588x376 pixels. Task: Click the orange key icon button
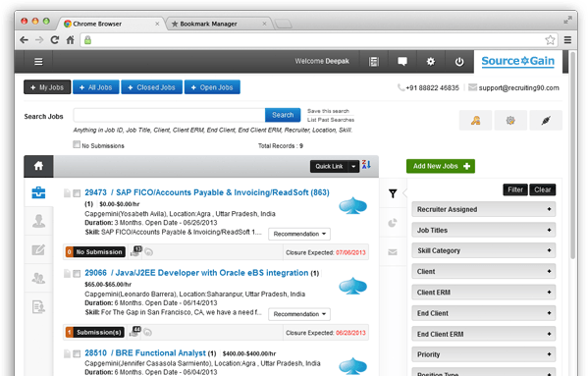[x=475, y=121]
